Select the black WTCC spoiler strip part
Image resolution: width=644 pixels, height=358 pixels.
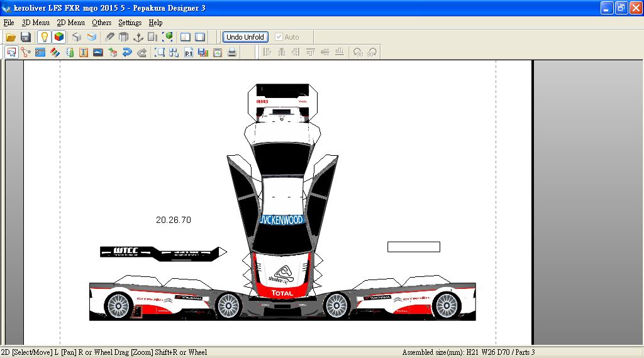(163, 254)
